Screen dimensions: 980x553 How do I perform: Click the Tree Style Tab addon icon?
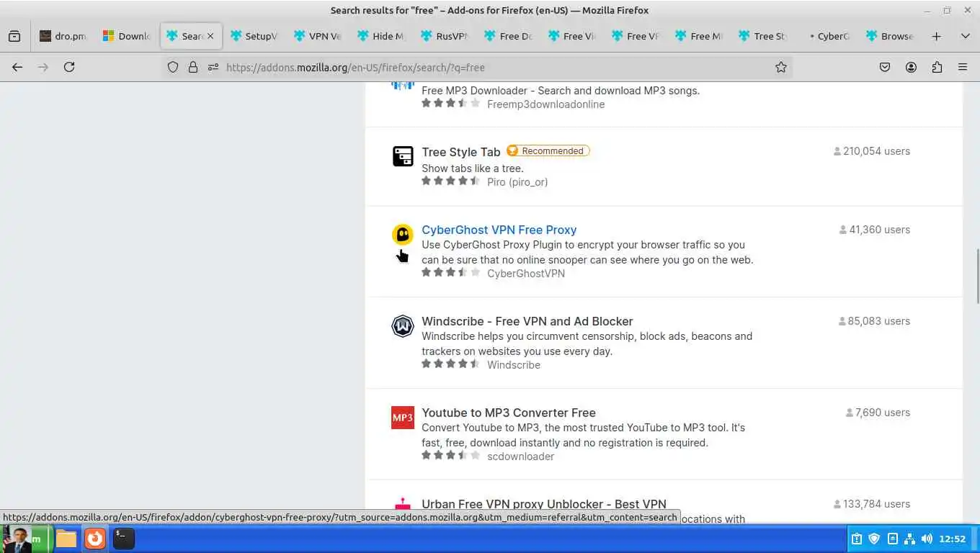tap(403, 156)
